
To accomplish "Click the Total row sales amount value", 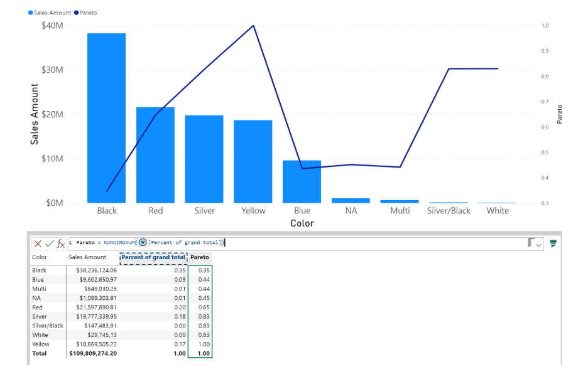I will click(92, 353).
